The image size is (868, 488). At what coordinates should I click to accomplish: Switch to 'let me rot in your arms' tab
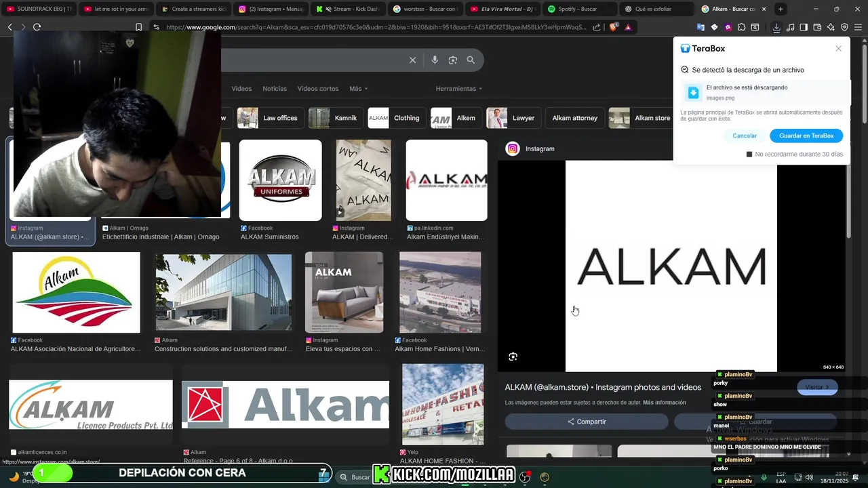[116, 9]
